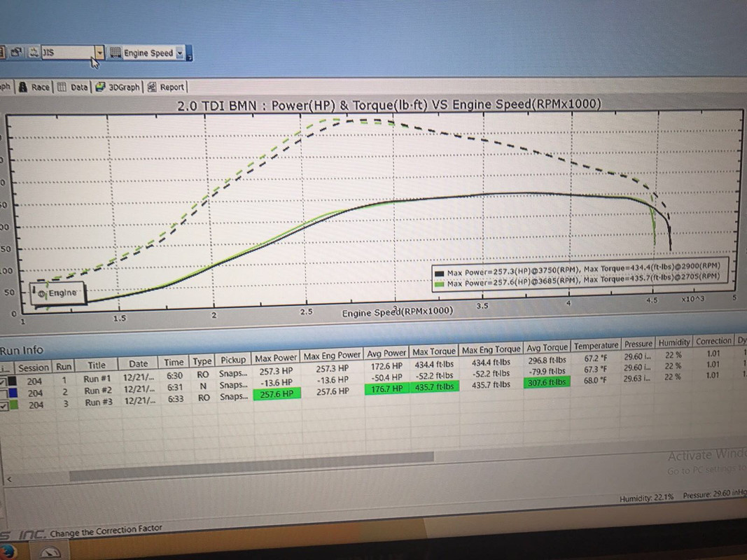Open the toolbar overflow options arrow

(x=189, y=53)
